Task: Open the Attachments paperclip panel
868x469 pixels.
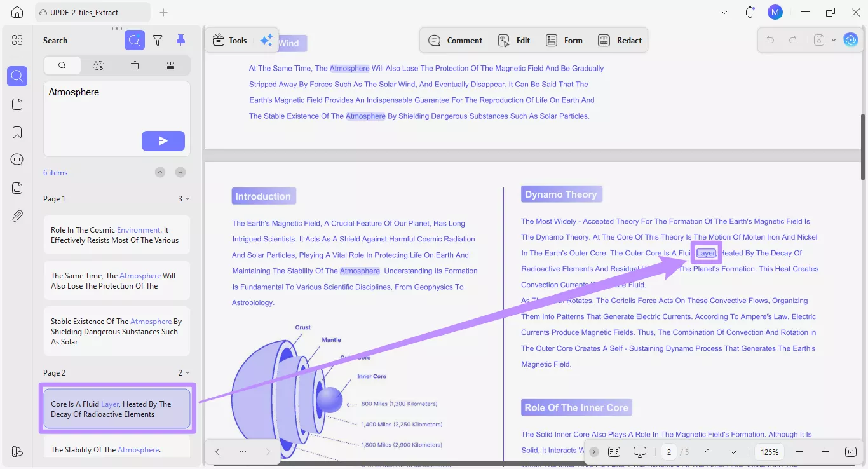Action: [x=17, y=215]
